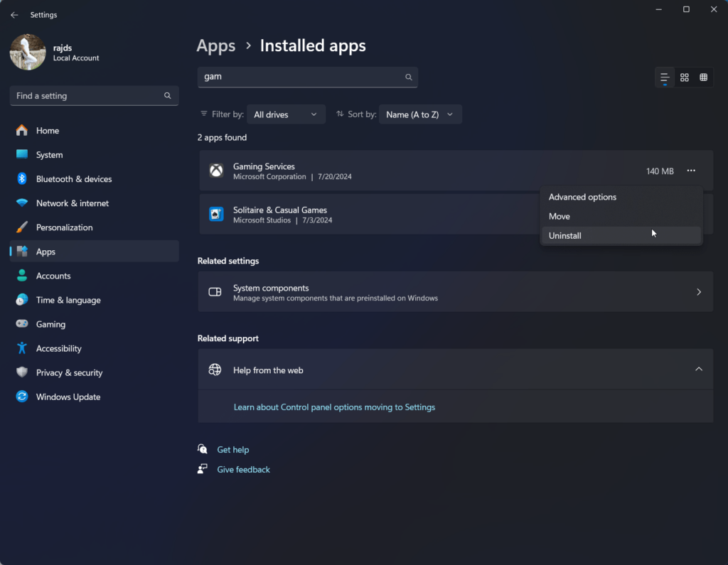Click the Get help chat icon
This screenshot has height=565, width=728.
coord(203,449)
